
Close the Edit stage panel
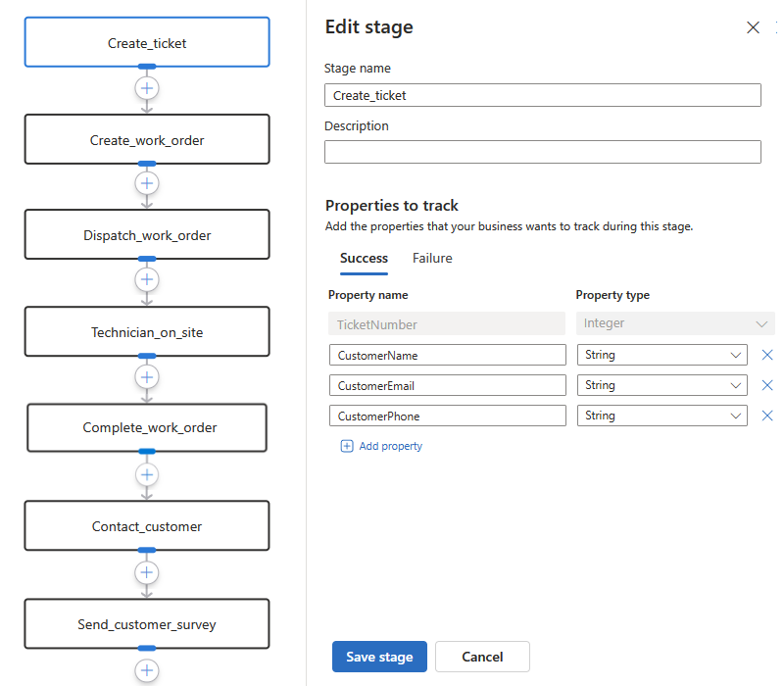753,27
